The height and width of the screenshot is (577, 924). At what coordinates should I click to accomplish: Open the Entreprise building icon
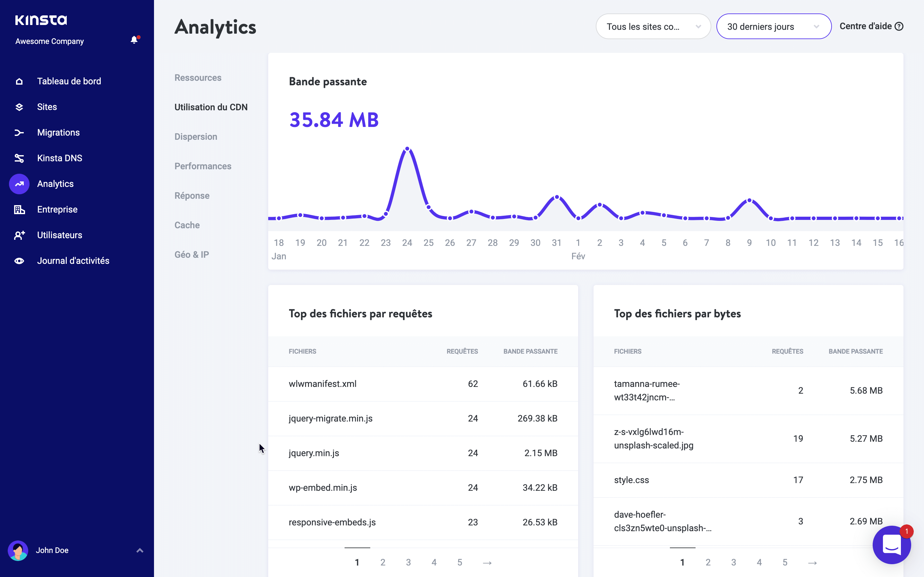click(x=19, y=209)
